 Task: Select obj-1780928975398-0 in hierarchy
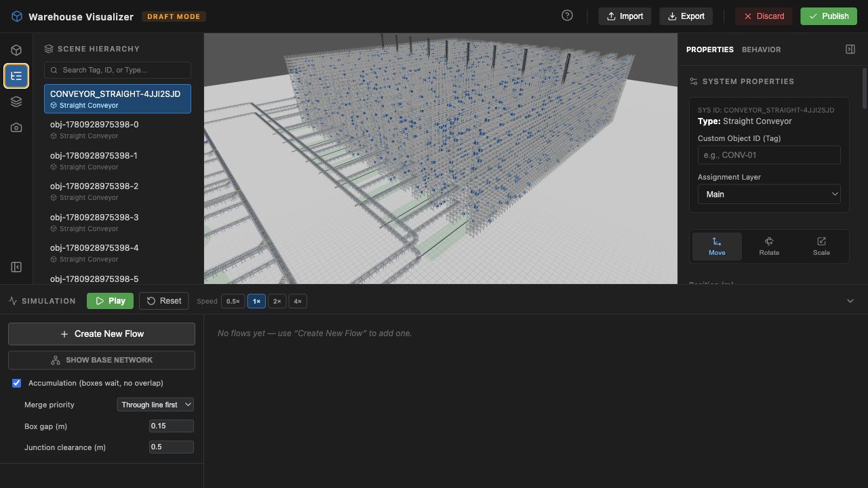tap(117, 129)
